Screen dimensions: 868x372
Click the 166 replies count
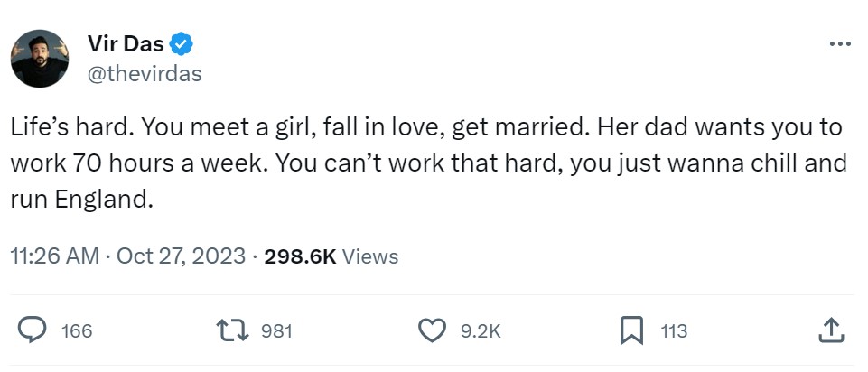coord(77,331)
